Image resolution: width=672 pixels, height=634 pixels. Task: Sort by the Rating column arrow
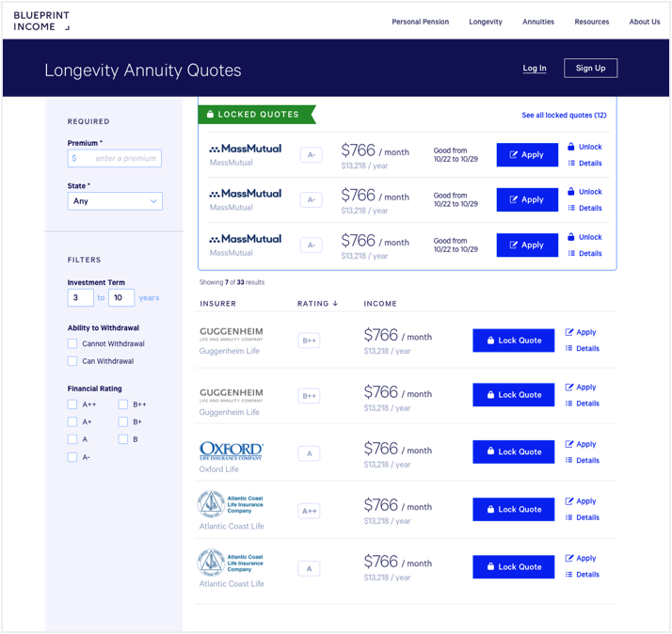335,303
